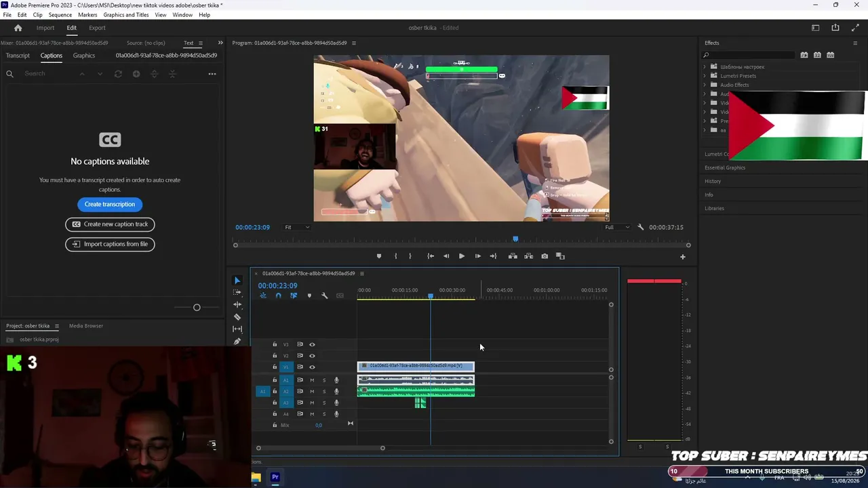Switch to the Graphics tab
Image resolution: width=868 pixels, height=488 pixels.
pyautogui.click(x=84, y=56)
